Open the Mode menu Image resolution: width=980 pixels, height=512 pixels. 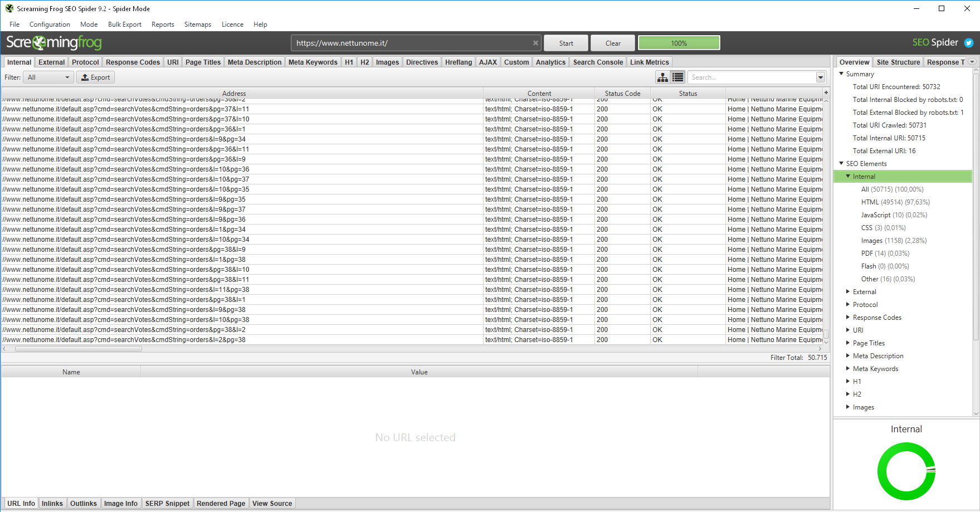coord(89,25)
